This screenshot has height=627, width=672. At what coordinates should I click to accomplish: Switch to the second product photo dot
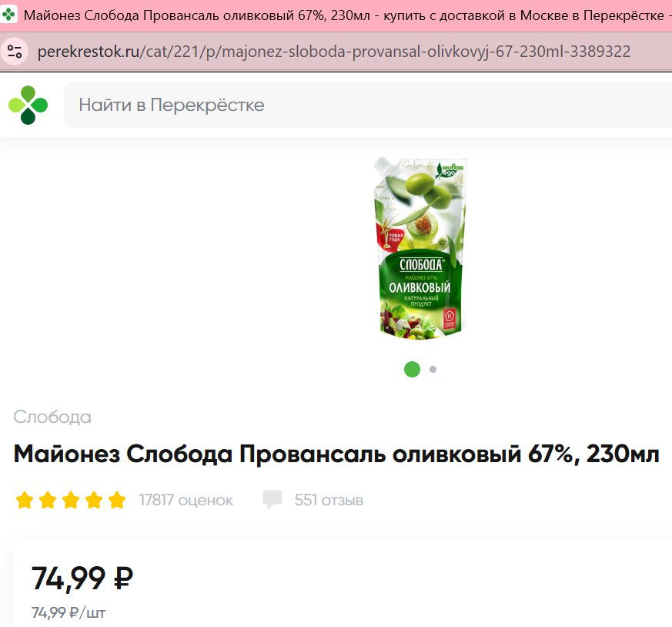(433, 369)
